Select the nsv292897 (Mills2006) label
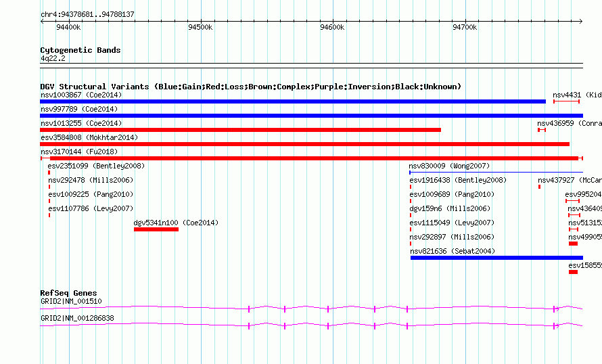 tap(452, 237)
